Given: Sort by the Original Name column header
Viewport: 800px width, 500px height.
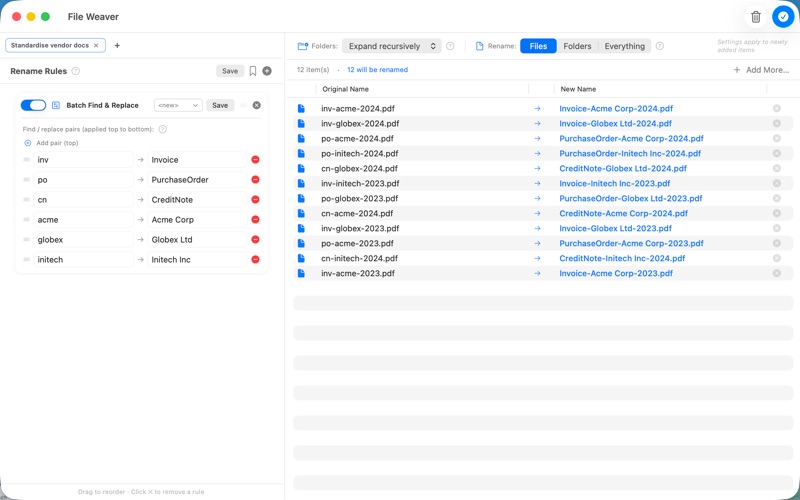Looking at the screenshot, I should pyautogui.click(x=345, y=89).
